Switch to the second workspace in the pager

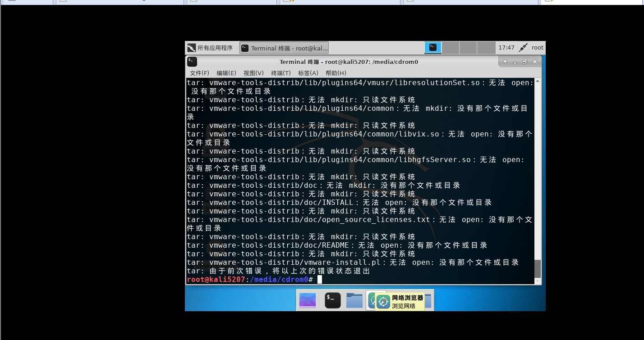[x=450, y=47]
